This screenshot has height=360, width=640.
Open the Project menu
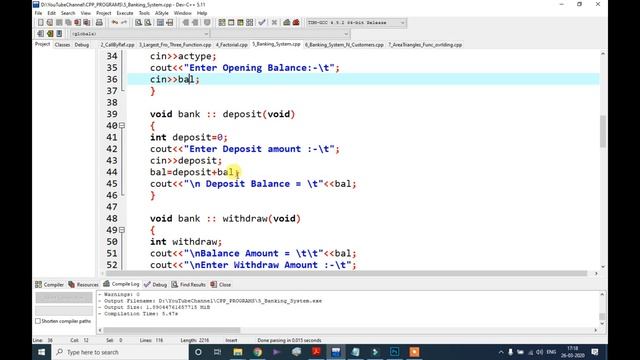tap(104, 13)
